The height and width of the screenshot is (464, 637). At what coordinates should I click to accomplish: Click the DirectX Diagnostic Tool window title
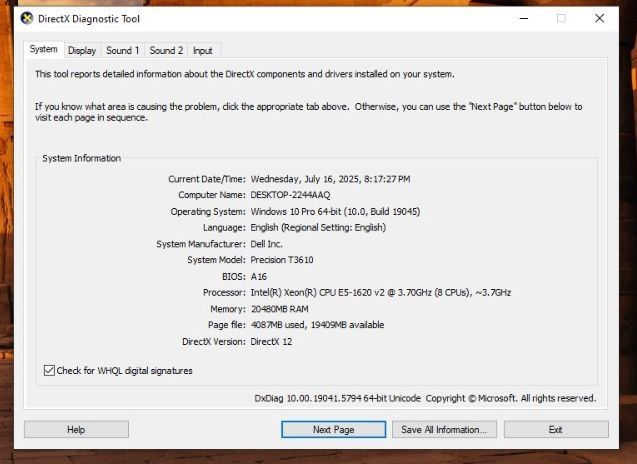89,19
